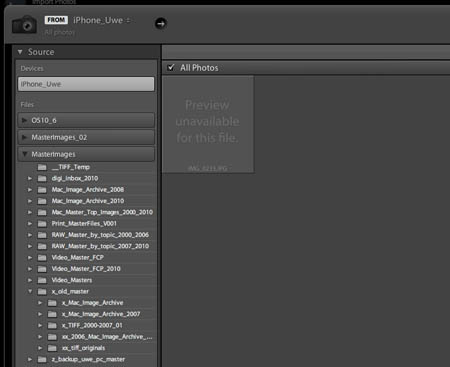The height and width of the screenshot is (367, 450).
Task: Select the preview unavailable photo thumbnail
Action: click(x=208, y=124)
